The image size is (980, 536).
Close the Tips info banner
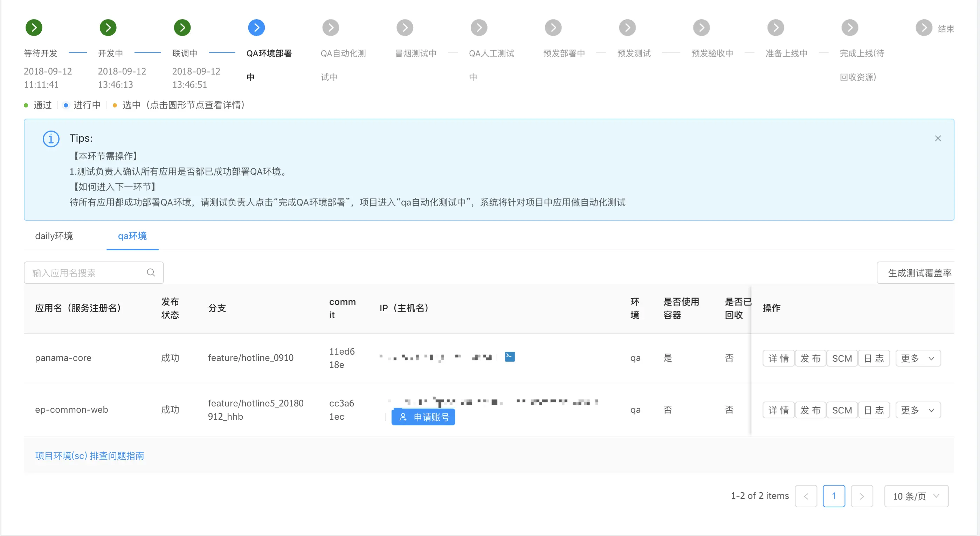938,138
